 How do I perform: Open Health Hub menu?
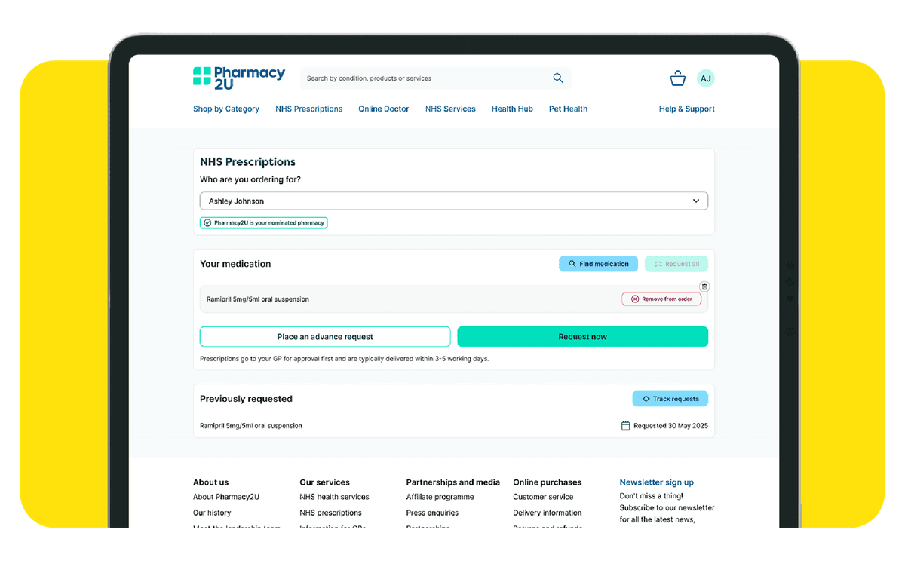512,109
